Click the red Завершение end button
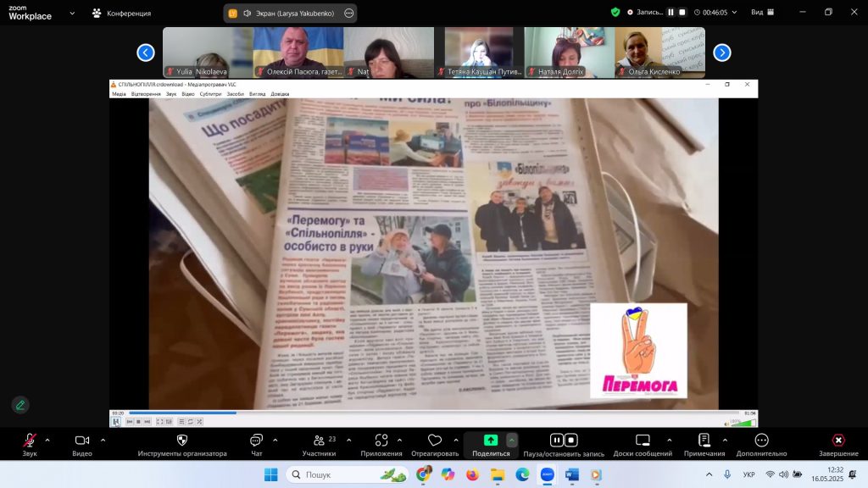Screen dimensions: 868x488 tap(838, 445)
